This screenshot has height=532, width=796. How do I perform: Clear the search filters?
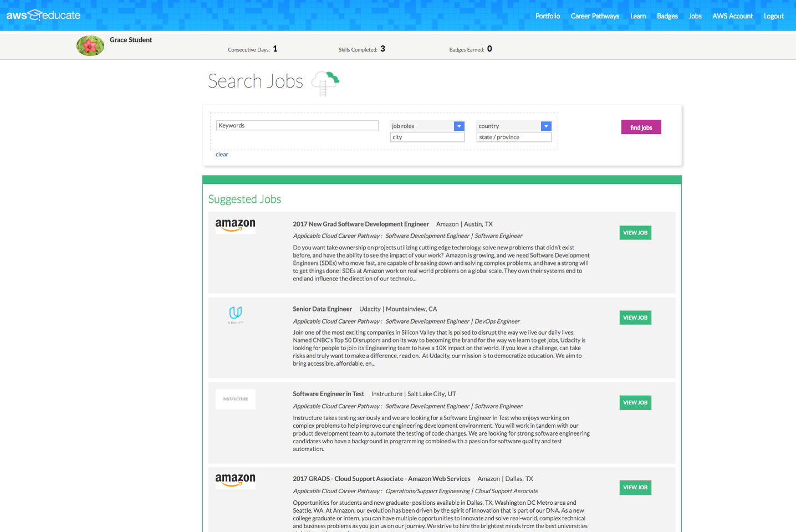pyautogui.click(x=222, y=155)
